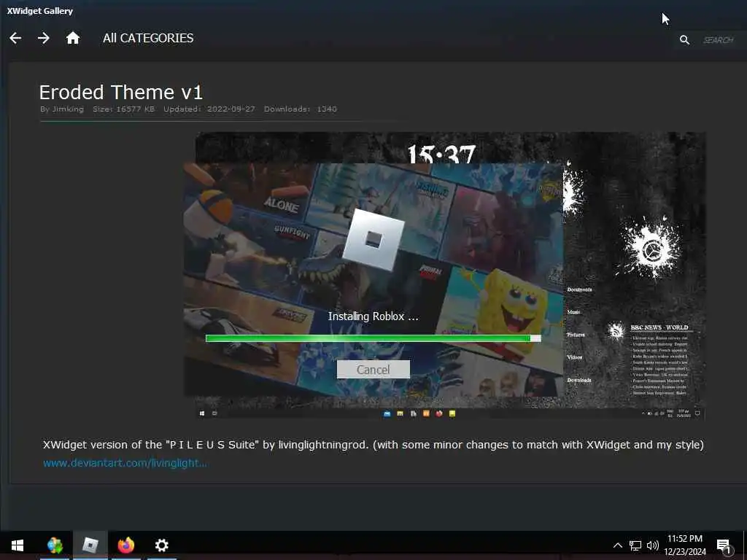Click the Size: 16577 KB text
Screen dimensions: 747x560
[x=123, y=109]
